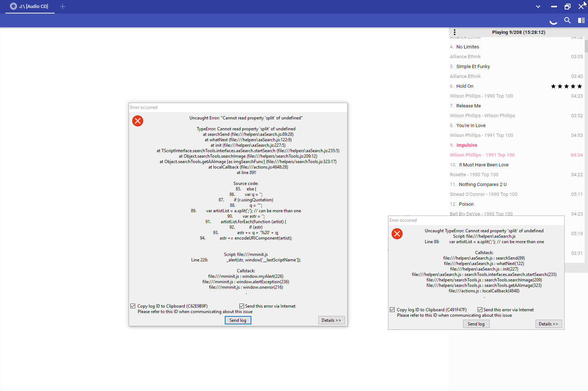588x391 pixels.
Task: Select track 11 Nothing Compares 2 U
Action: click(x=482, y=185)
